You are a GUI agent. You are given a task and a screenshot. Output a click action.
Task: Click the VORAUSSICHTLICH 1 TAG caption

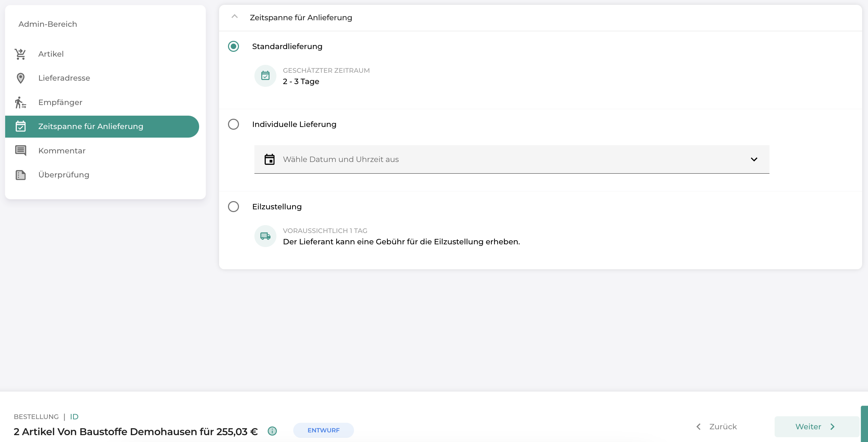tap(325, 231)
